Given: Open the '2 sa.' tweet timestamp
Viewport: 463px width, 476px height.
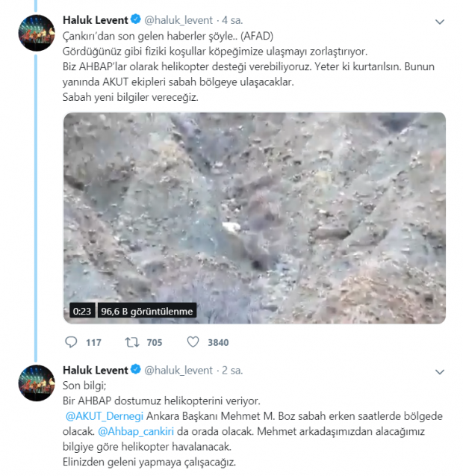Looking at the screenshot, I should [235, 370].
